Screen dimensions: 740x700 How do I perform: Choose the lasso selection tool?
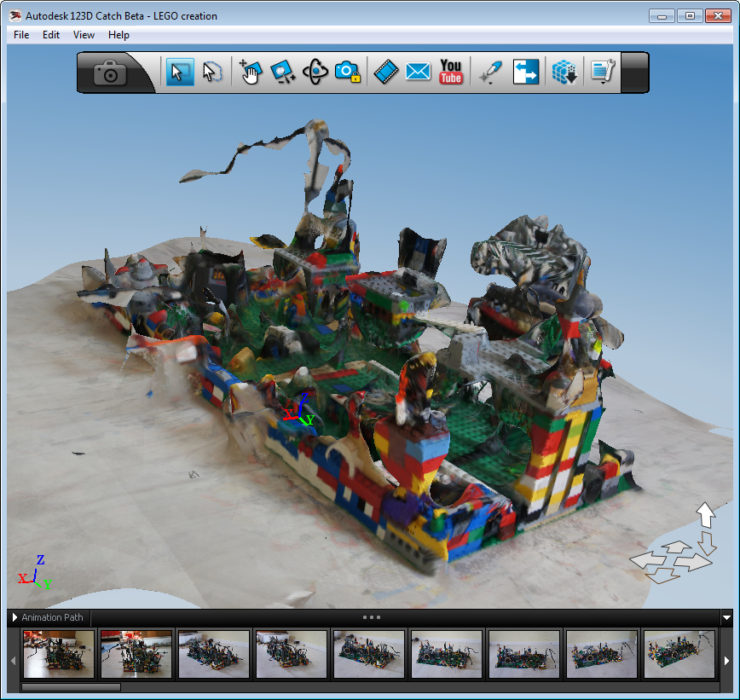(212, 72)
